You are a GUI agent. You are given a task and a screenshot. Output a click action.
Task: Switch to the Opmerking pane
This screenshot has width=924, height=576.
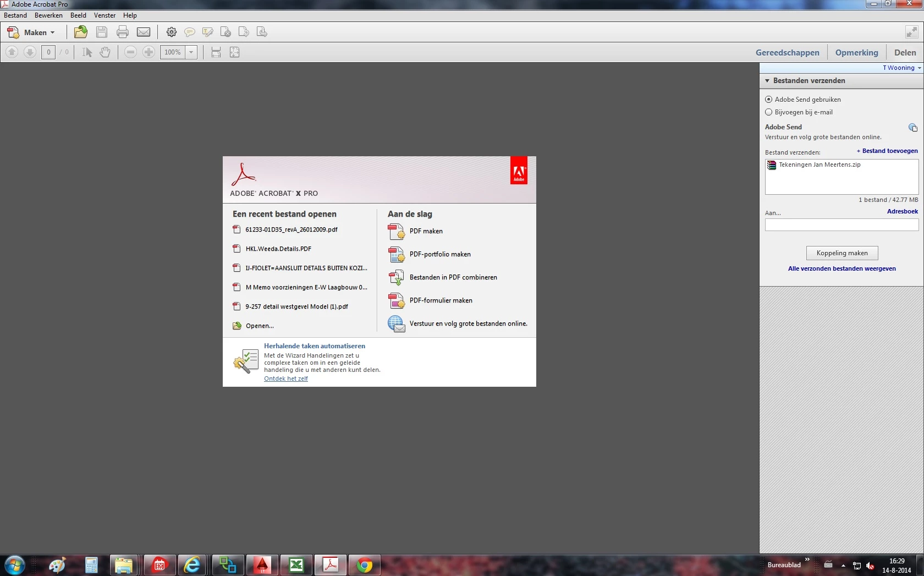(x=856, y=53)
